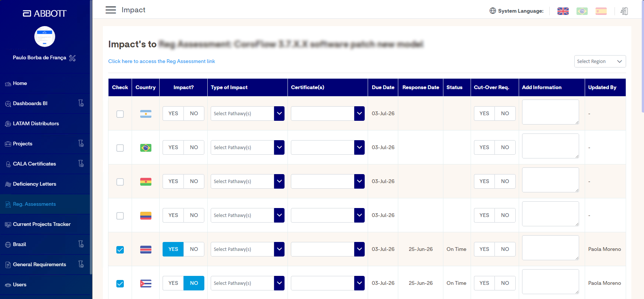The height and width of the screenshot is (299, 644).
Task: Click the LATAM Distributors sidebar icon
Action: pos(8,124)
